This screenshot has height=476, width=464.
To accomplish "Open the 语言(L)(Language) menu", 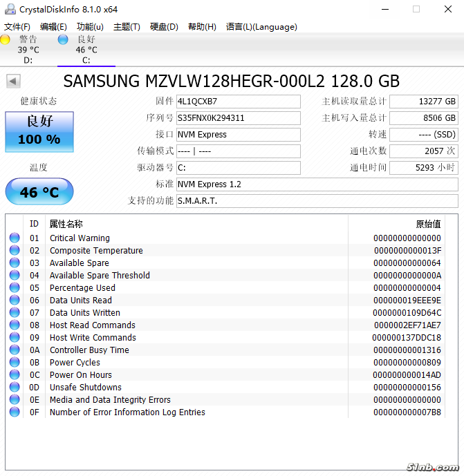I will [261, 27].
